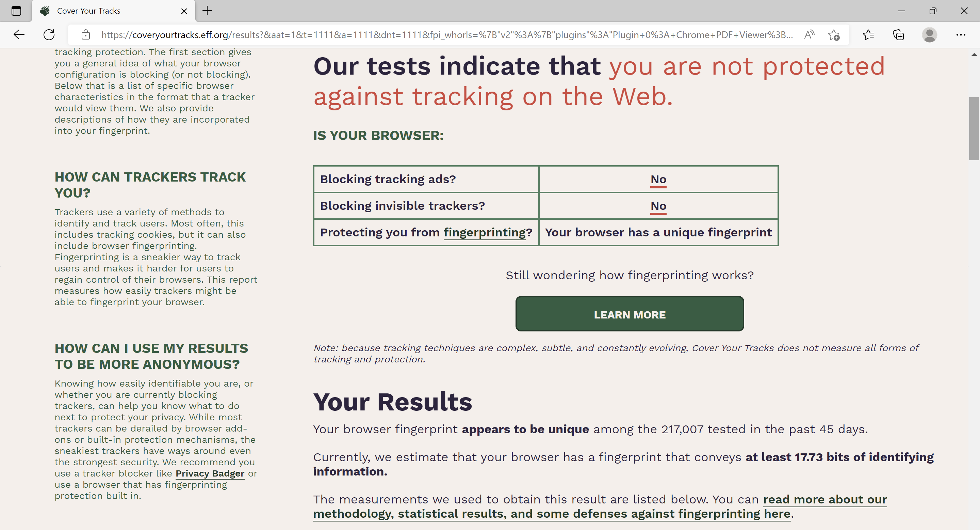Click the 'No' result for blocking tracking ads
This screenshot has height=530, width=980.
pyautogui.click(x=658, y=179)
